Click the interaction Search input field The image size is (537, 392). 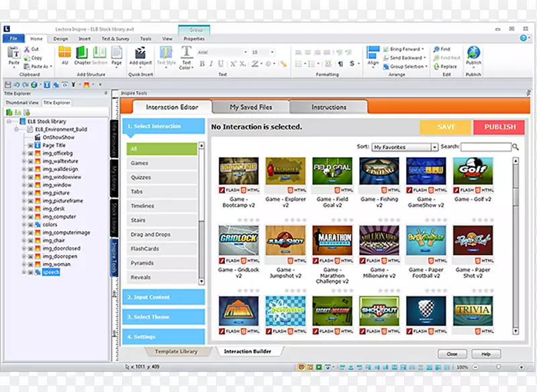pos(486,147)
